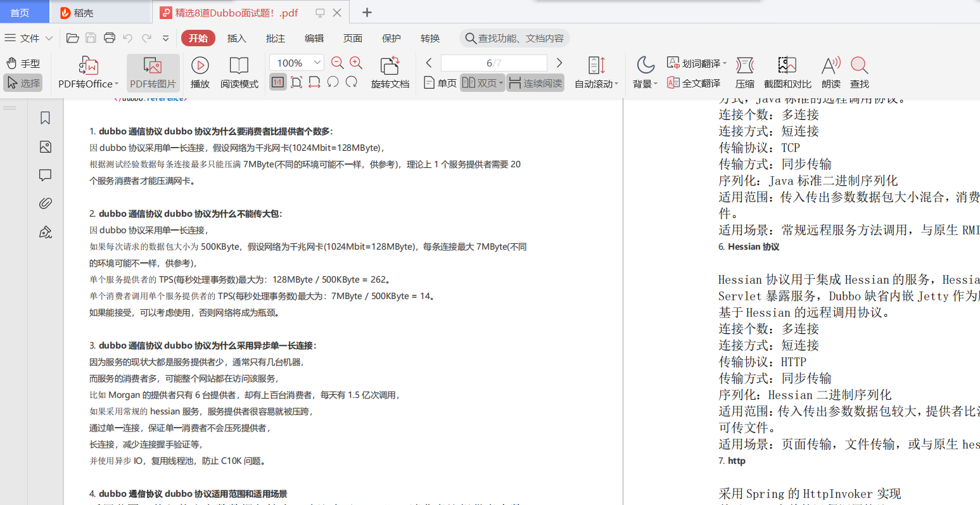
Task: Switch to 单页 single page view
Action: (440, 83)
